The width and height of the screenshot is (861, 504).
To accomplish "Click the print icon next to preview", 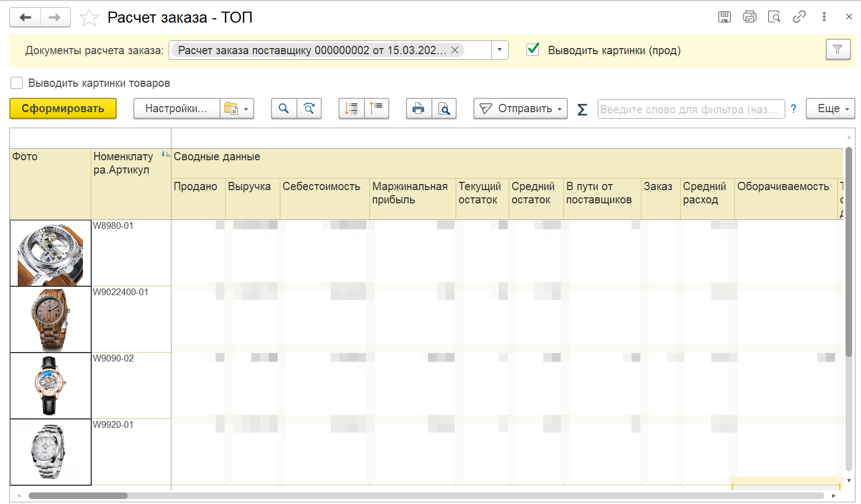I will (419, 108).
